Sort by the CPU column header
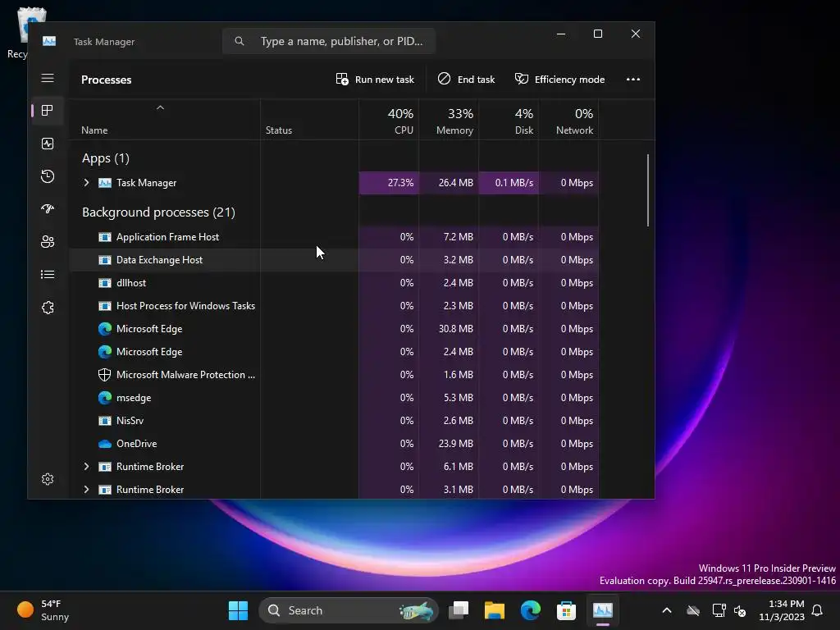The width and height of the screenshot is (840, 630). point(389,121)
